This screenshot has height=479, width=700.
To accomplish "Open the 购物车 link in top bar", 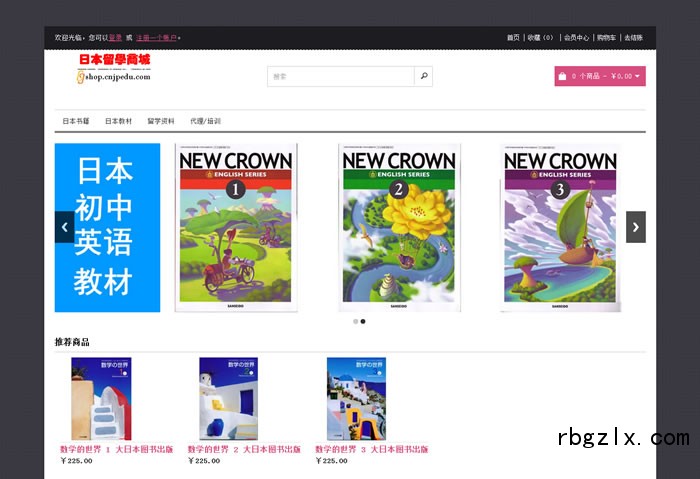I will tap(606, 37).
